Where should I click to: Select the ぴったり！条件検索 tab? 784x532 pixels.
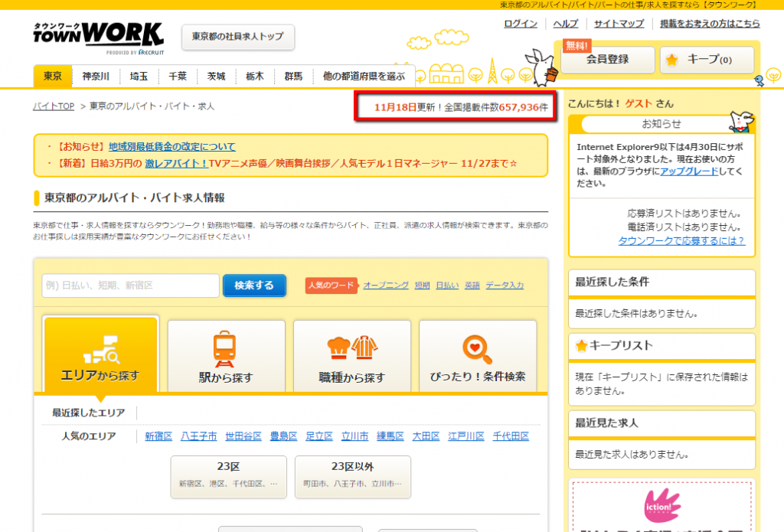478,356
